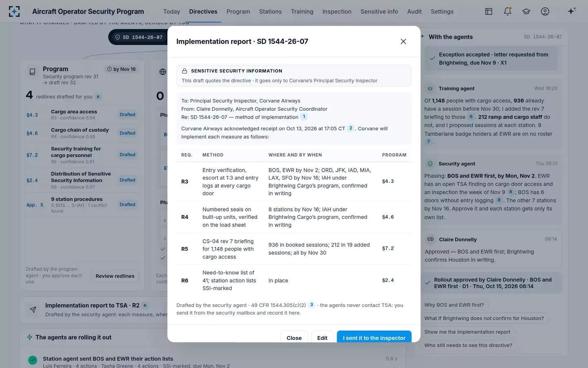Open the Training tab
Viewport: 588px width, 368px height.
302,11
